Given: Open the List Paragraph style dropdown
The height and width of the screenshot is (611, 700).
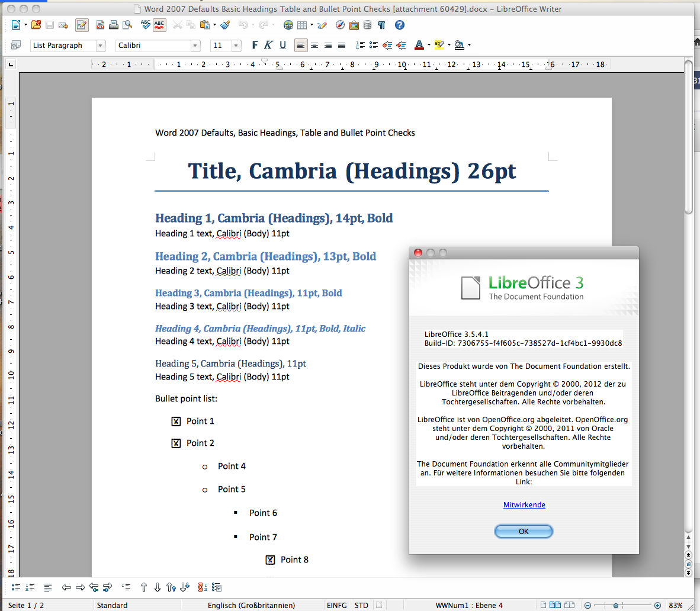Looking at the screenshot, I should coord(101,46).
